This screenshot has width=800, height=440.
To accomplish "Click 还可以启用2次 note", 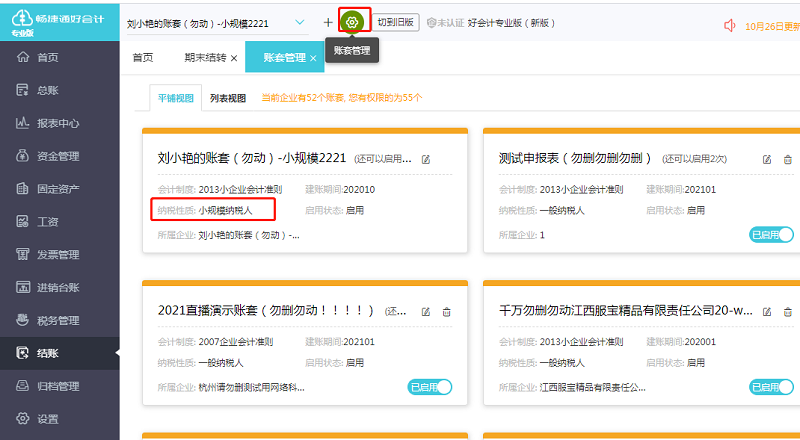I will tap(694, 159).
